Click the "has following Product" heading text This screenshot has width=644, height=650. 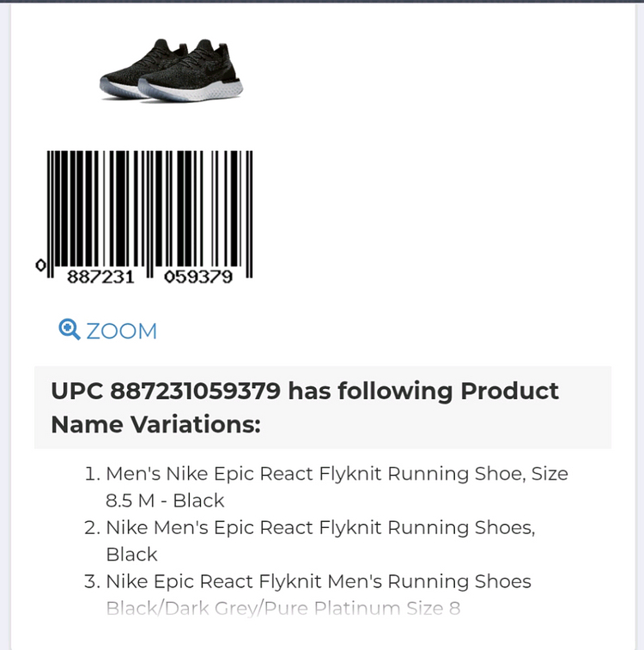point(423,392)
